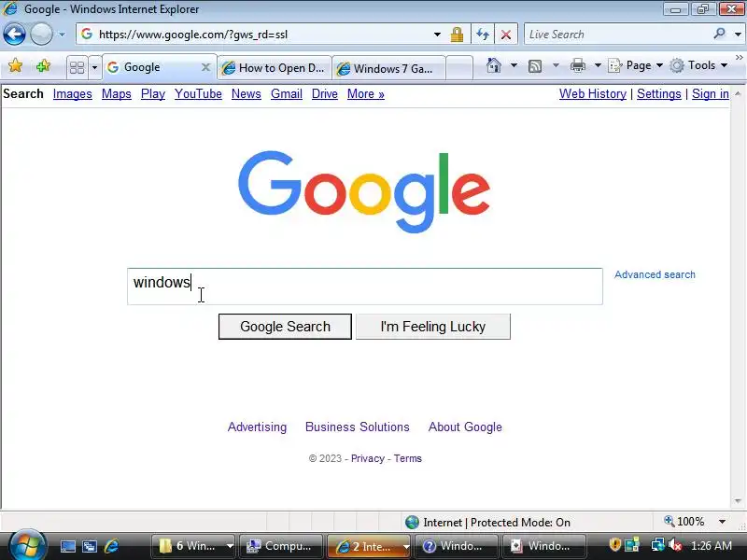Expand the tab list dropdown arrow
Image resolution: width=747 pixels, height=560 pixels.
click(94, 67)
